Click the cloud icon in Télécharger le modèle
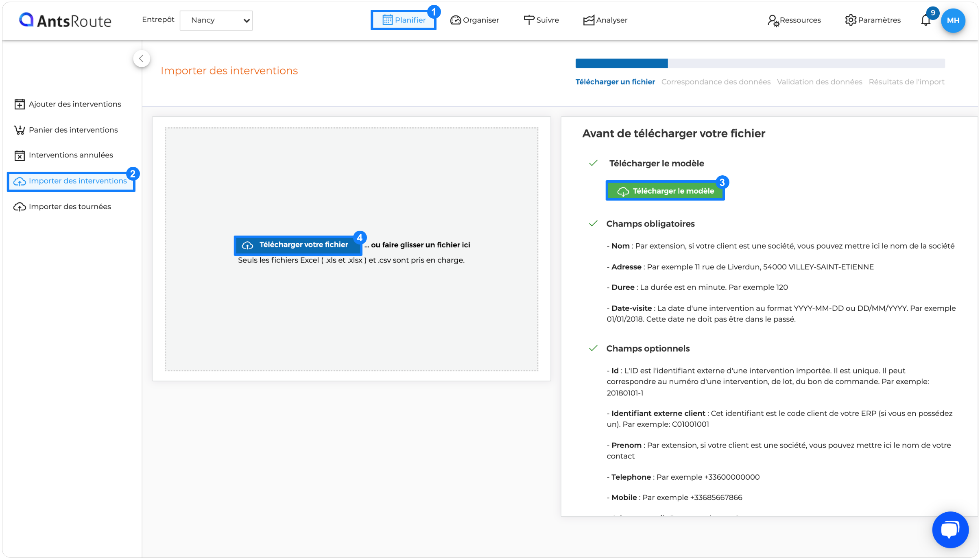This screenshot has width=980, height=559. (623, 191)
